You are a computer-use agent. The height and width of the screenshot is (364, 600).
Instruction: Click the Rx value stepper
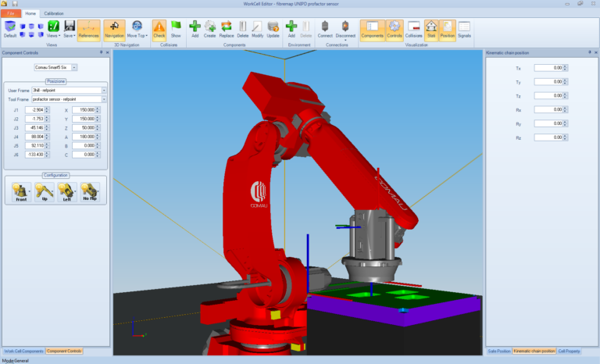[565, 110]
